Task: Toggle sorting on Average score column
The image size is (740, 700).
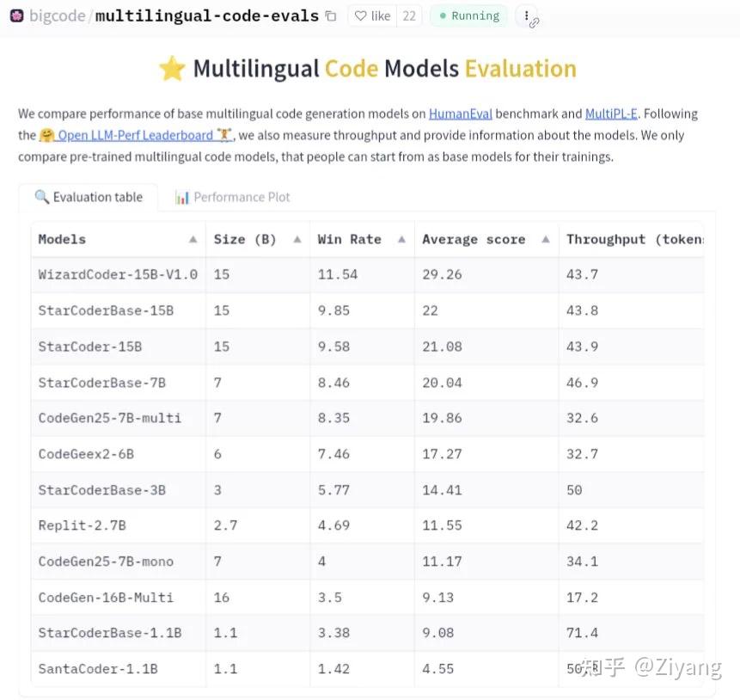Action: tap(545, 239)
